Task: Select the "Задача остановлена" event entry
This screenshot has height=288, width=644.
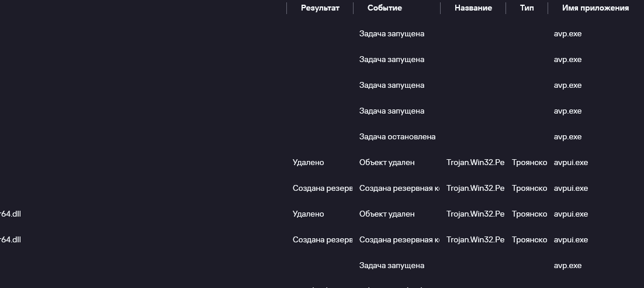Action: [x=397, y=137]
